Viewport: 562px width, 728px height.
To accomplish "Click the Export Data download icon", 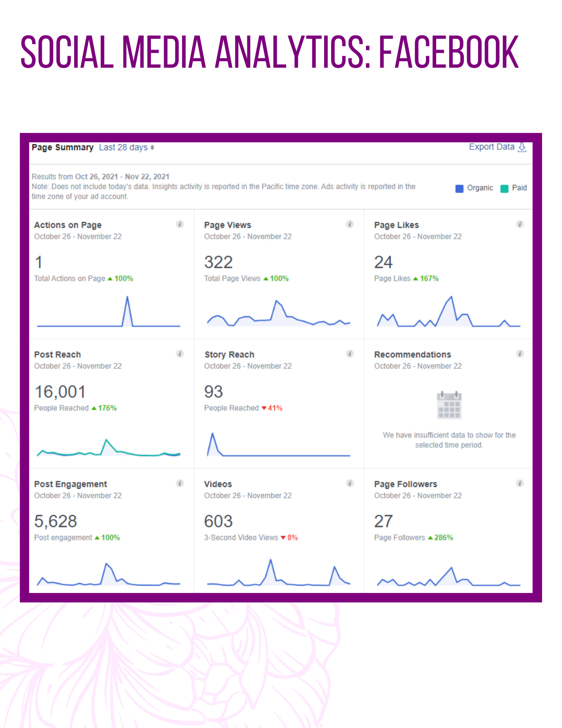I will tap(522, 147).
